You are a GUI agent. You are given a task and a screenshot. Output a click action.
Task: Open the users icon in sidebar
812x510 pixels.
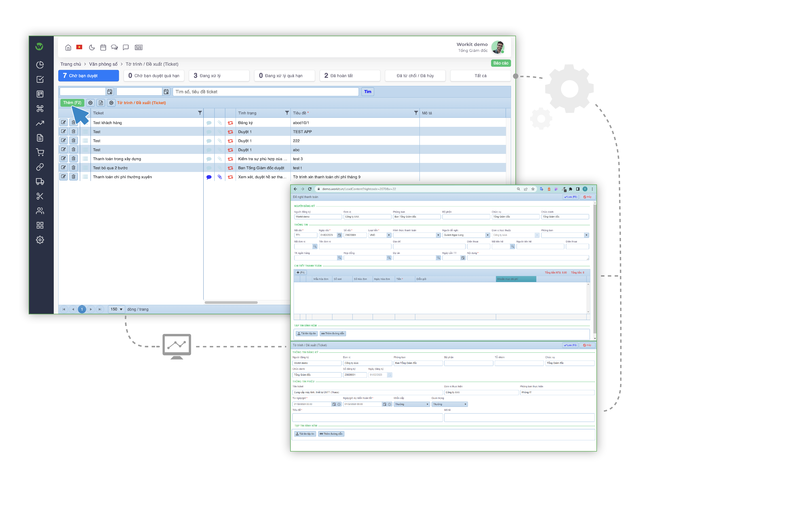click(x=40, y=211)
